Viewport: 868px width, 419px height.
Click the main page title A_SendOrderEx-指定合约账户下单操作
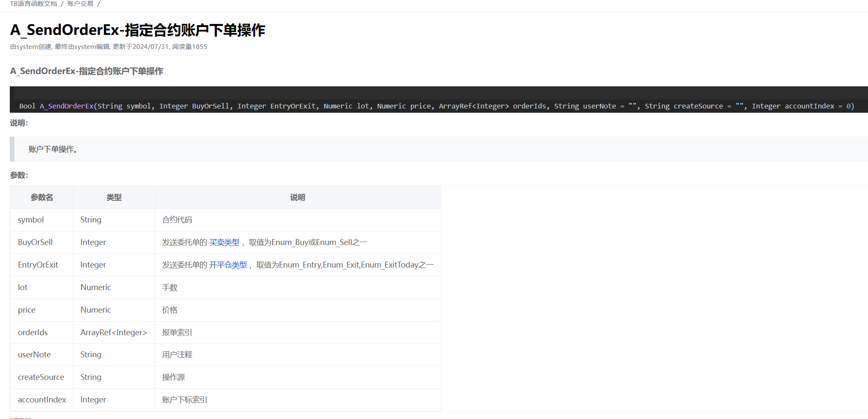point(137,30)
